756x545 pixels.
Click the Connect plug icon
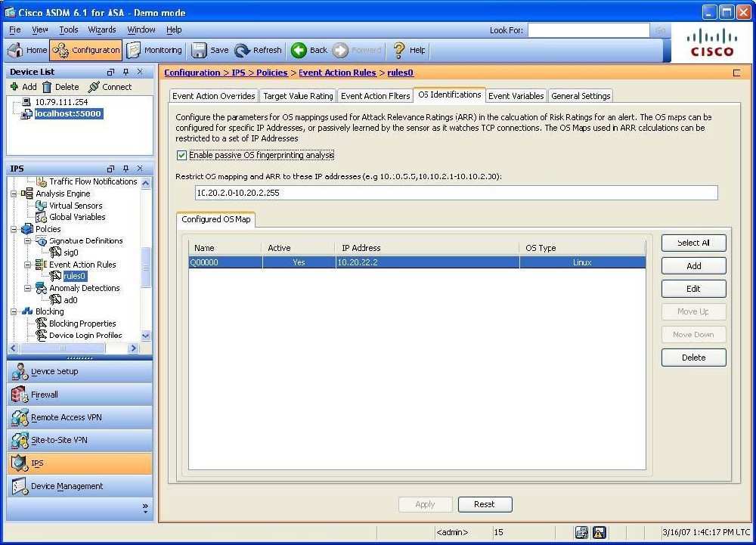click(94, 87)
